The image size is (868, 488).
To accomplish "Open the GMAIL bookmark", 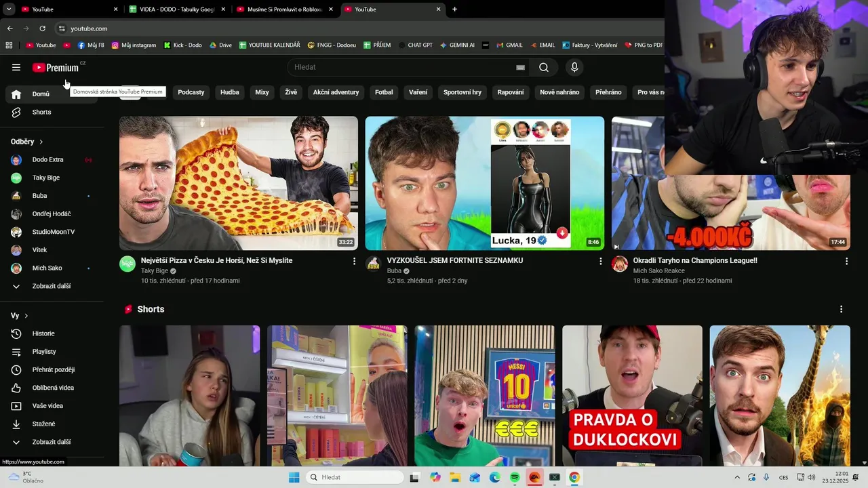I will pos(509,45).
